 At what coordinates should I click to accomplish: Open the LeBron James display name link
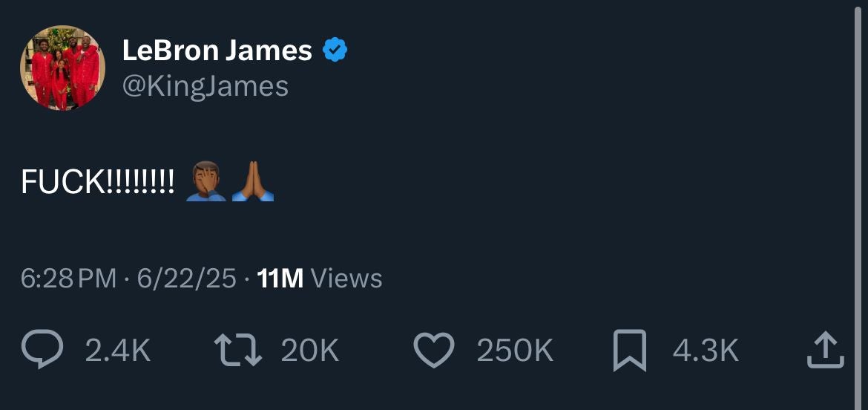217,51
